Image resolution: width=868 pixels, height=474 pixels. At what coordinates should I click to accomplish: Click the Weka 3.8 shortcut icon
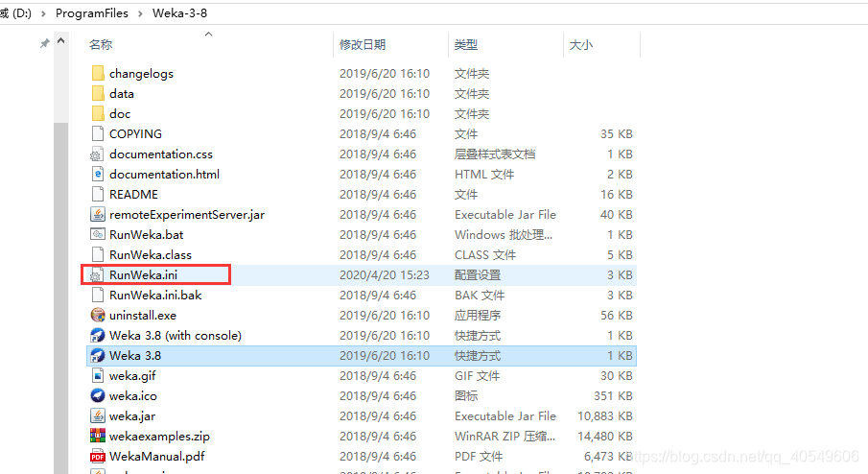pos(98,355)
